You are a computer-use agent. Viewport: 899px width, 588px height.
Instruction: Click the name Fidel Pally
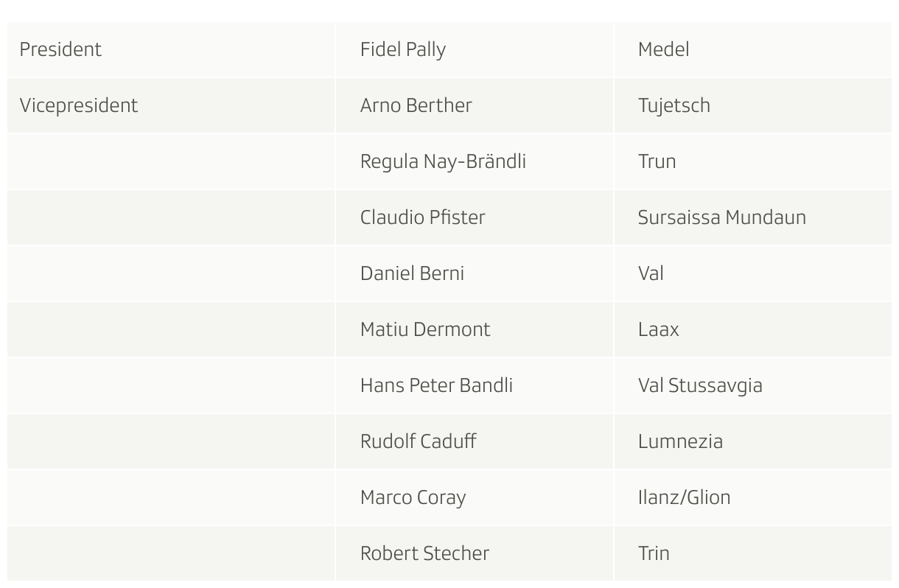(403, 50)
